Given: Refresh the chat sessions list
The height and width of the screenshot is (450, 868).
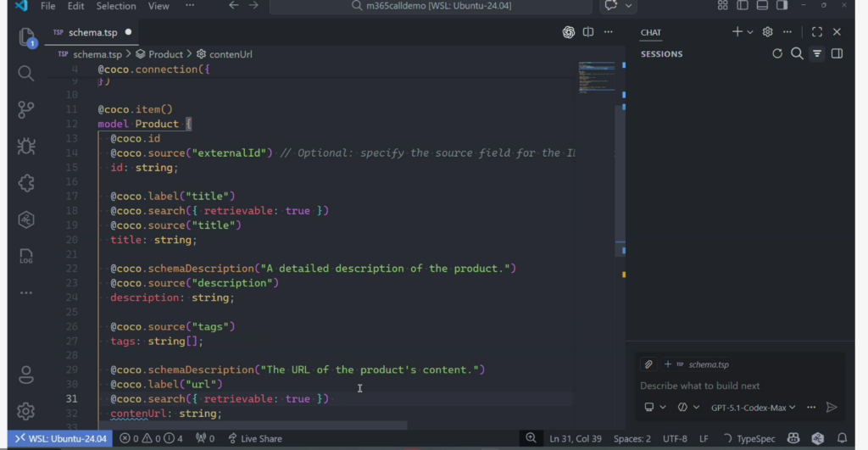Looking at the screenshot, I should [777, 53].
